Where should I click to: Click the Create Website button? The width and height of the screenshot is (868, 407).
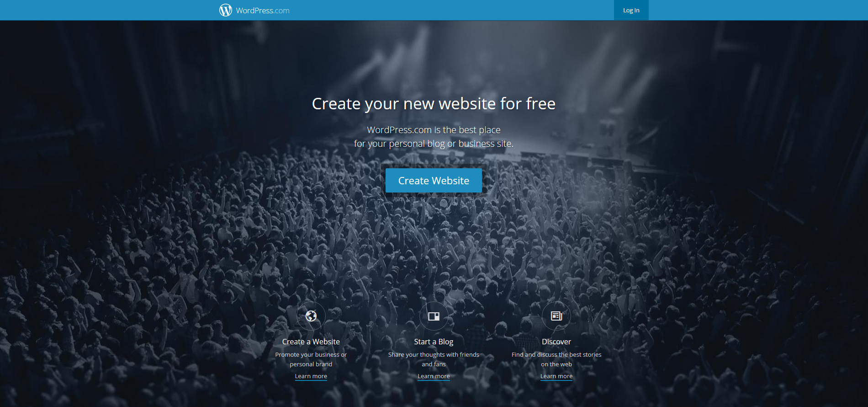coord(434,180)
